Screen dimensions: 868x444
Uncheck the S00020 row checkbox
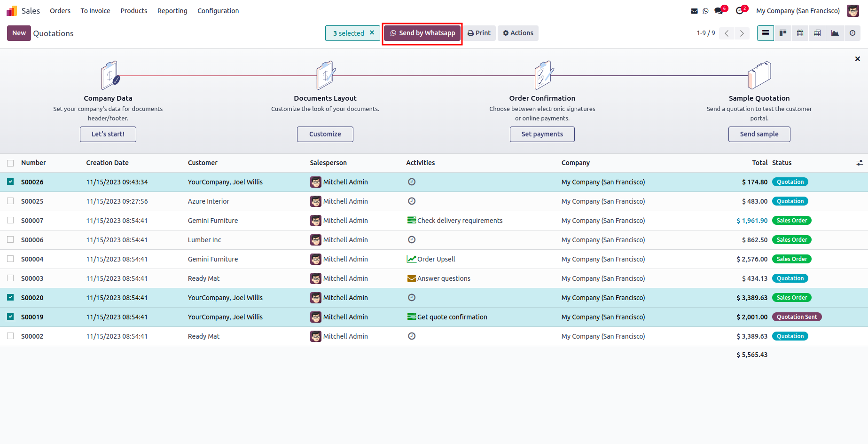click(x=10, y=297)
